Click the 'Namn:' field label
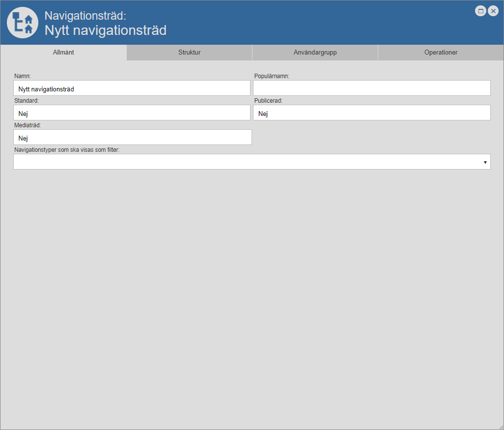 click(23, 76)
